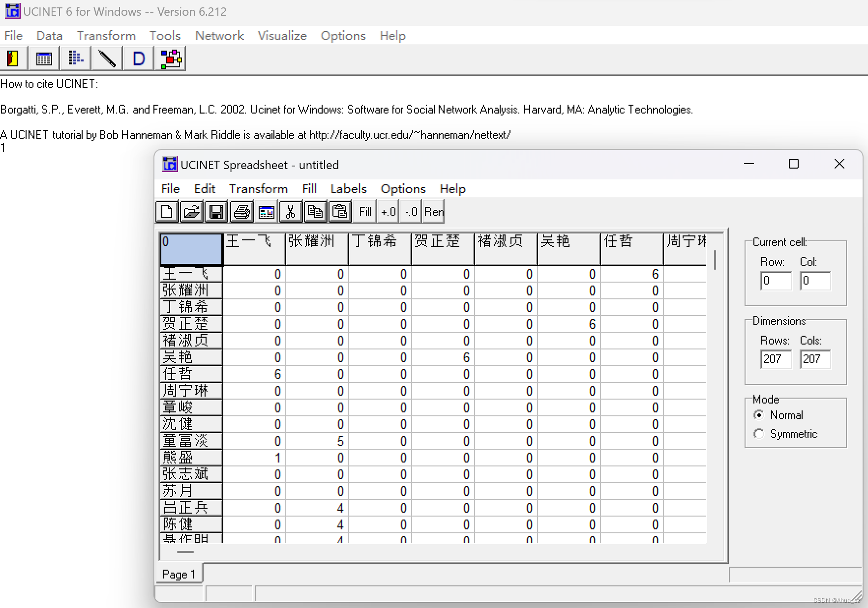Open the spreadsheet Help menu

(x=452, y=189)
